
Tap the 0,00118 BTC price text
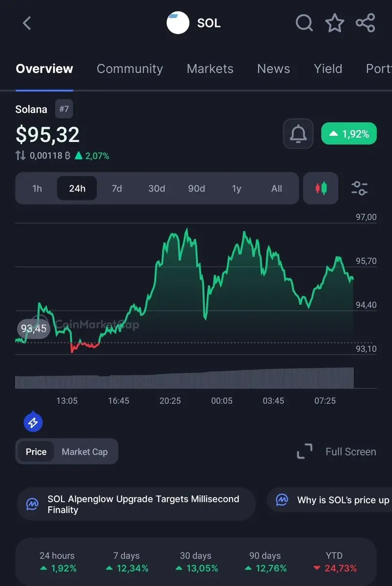pos(50,156)
